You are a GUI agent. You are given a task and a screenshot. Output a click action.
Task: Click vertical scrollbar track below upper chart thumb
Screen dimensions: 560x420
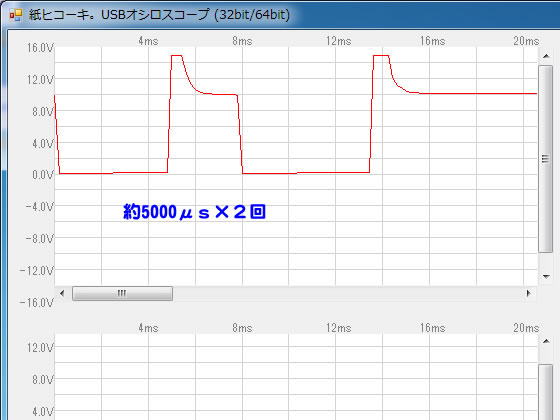pyautogui.click(x=545, y=261)
